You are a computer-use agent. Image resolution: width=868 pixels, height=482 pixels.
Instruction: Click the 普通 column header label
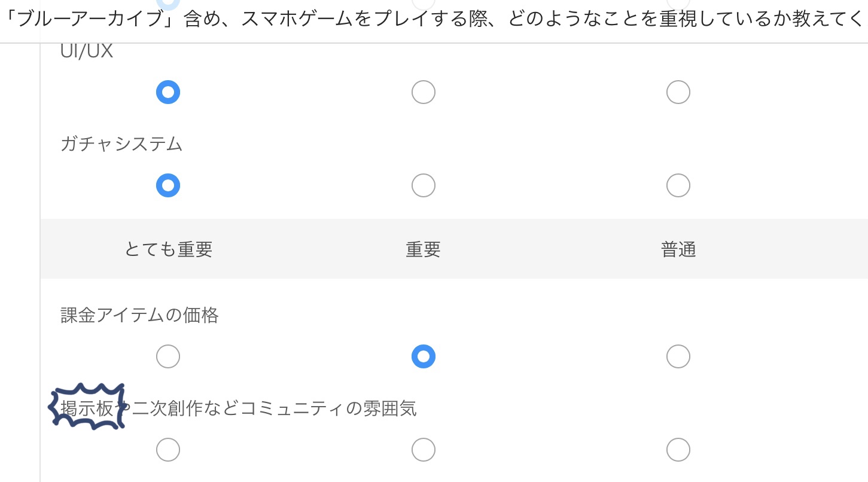[x=678, y=249]
